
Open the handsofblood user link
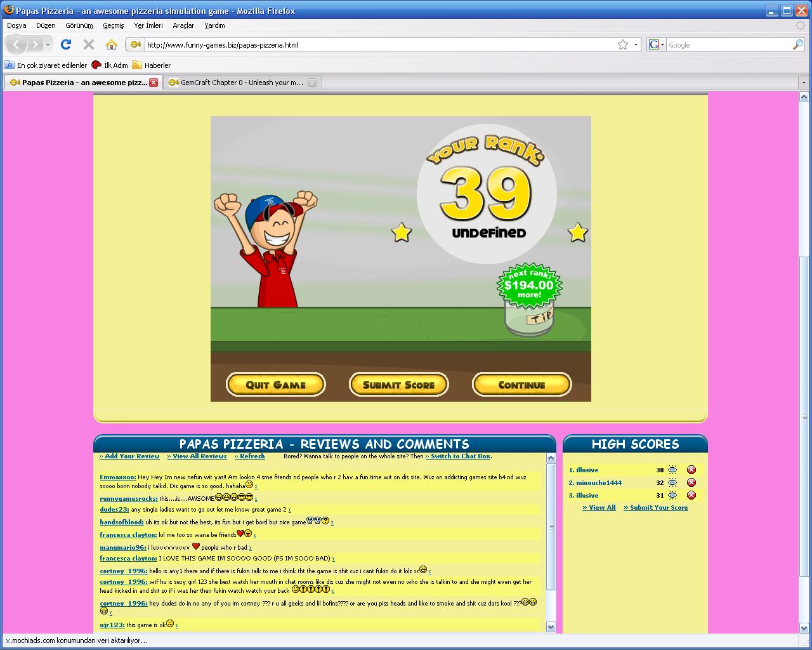click(122, 522)
